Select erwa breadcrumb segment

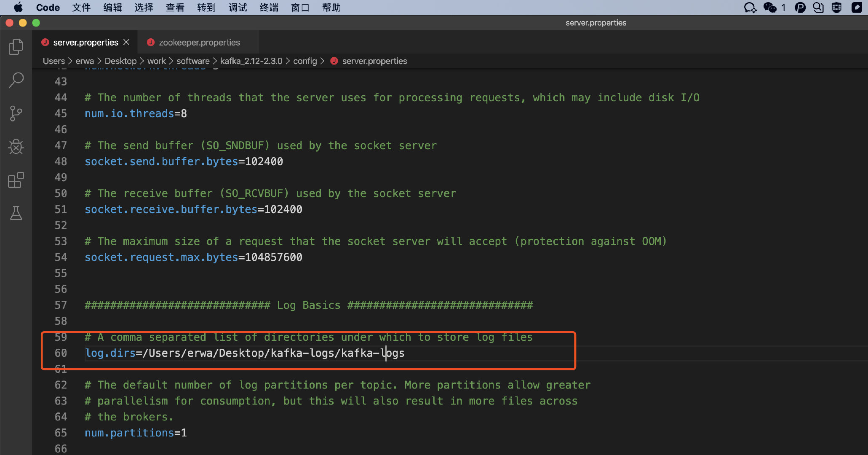(x=85, y=61)
